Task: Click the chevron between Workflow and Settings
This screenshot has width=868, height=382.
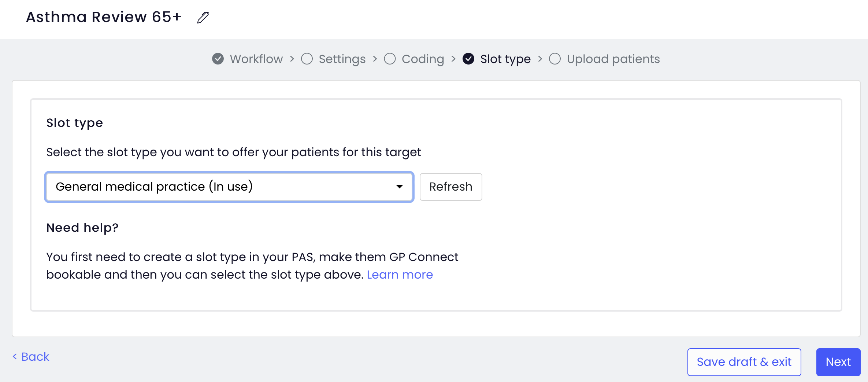Action: 292,59
